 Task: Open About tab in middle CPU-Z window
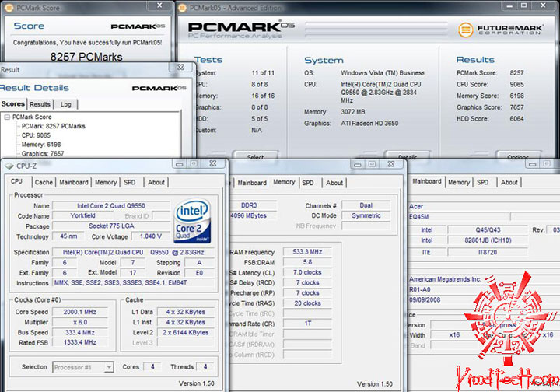point(334,183)
